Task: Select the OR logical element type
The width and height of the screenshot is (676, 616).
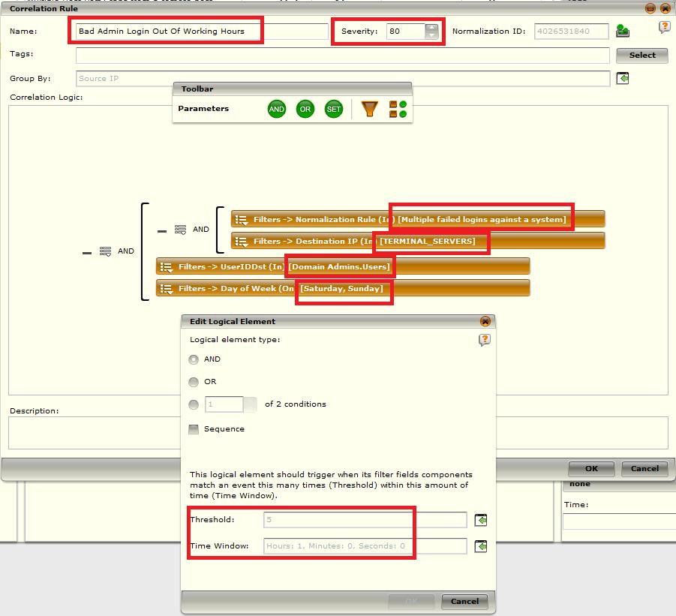Action: coord(194,382)
